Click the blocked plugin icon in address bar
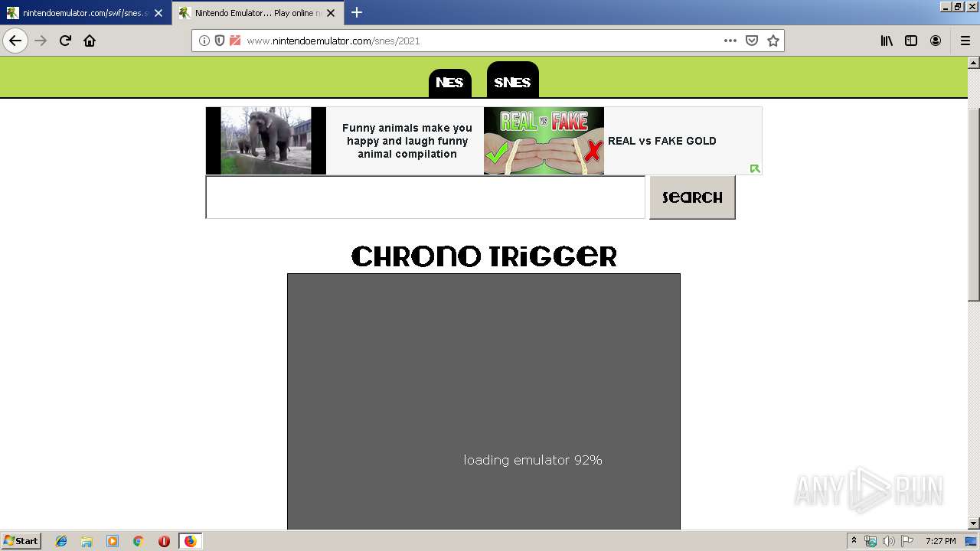Screen dimensions: 980x551 click(235, 41)
